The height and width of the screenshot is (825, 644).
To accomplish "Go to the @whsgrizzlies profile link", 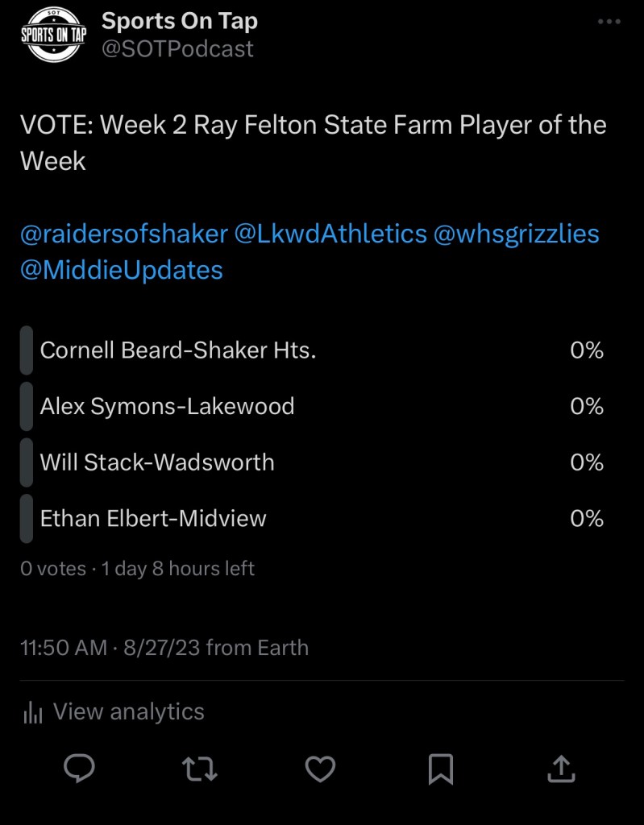I will coord(517,234).
